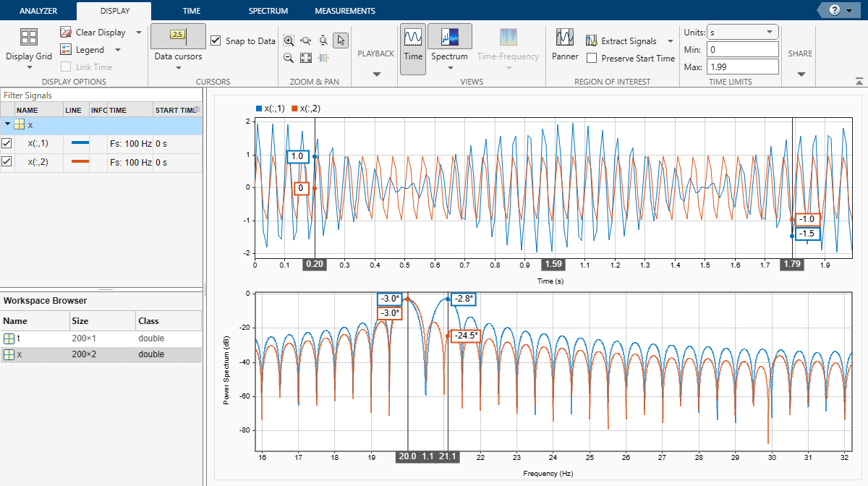Open the Extract Signals dropdown arrow

(x=671, y=41)
